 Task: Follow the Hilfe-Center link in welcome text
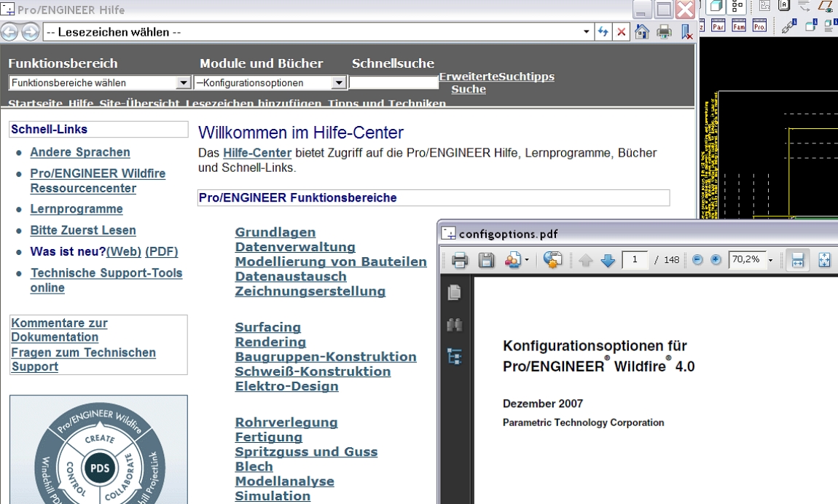[x=257, y=153]
